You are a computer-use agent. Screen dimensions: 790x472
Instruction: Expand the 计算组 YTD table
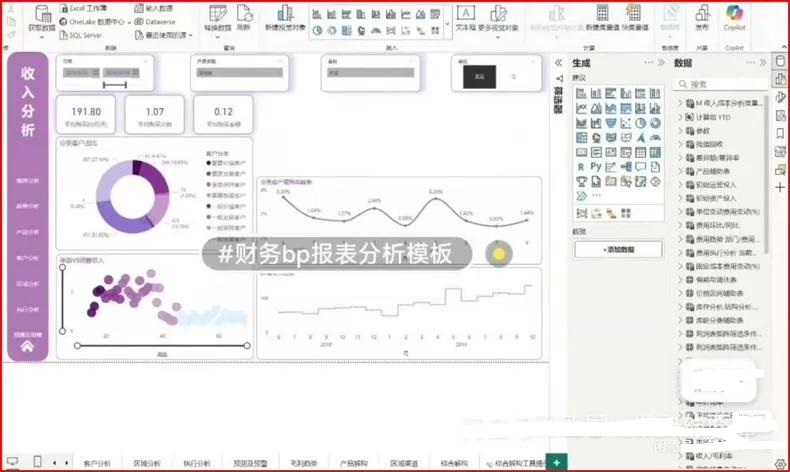[x=680, y=117]
